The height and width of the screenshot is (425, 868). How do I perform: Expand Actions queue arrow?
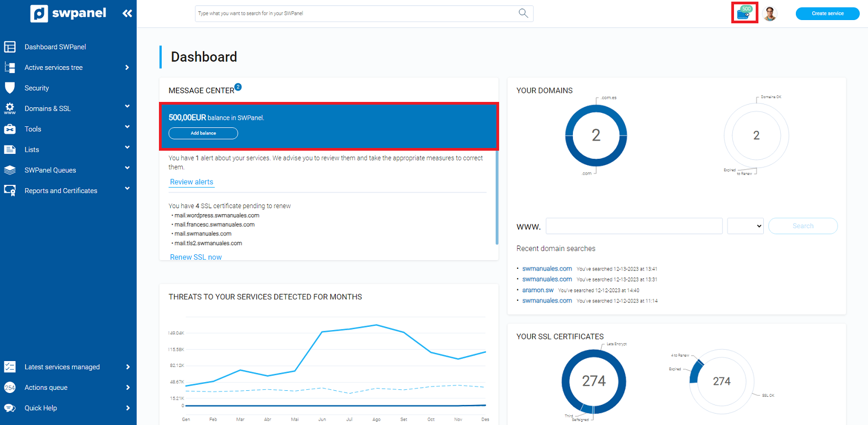pos(127,388)
